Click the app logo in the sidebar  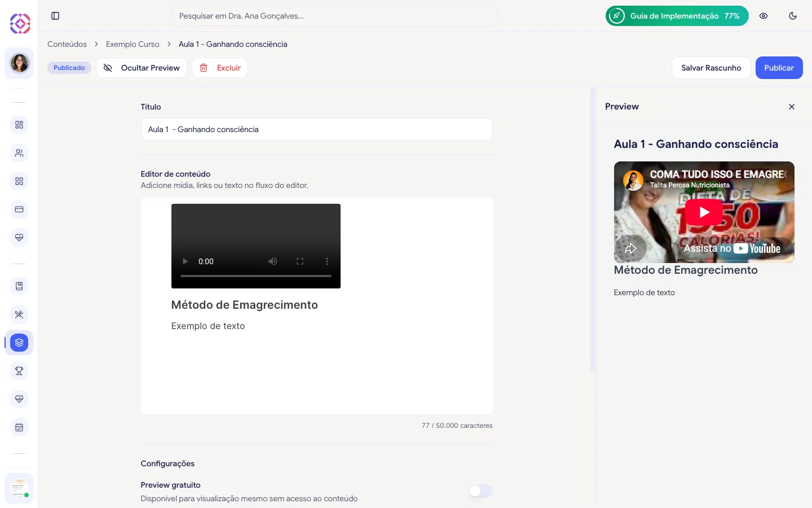(x=20, y=23)
